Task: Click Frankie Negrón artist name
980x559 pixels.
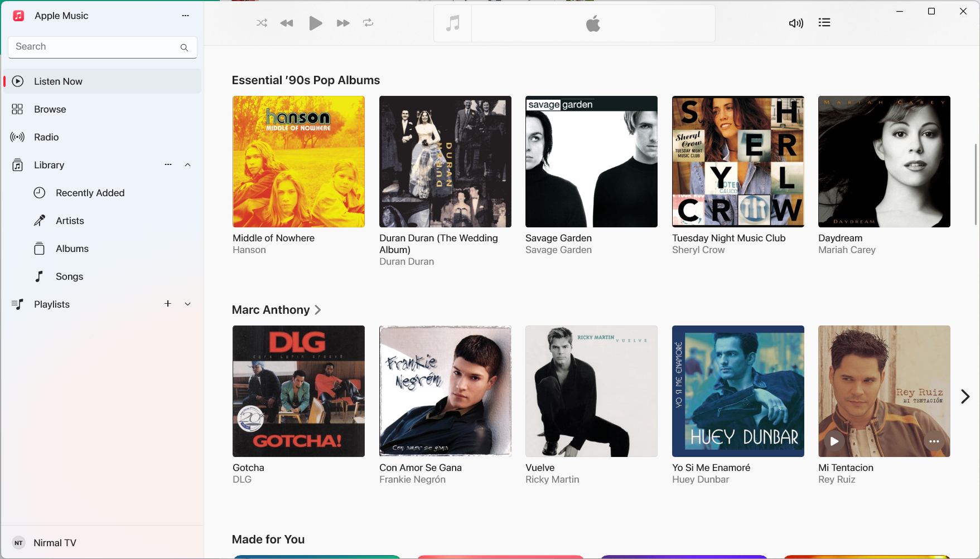Action: point(412,480)
